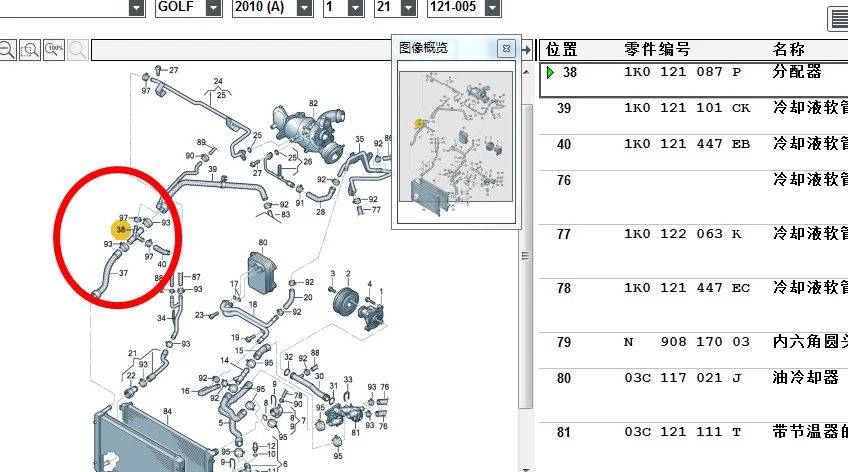
Task: Click the 图像概览 panel title
Action: (x=423, y=48)
